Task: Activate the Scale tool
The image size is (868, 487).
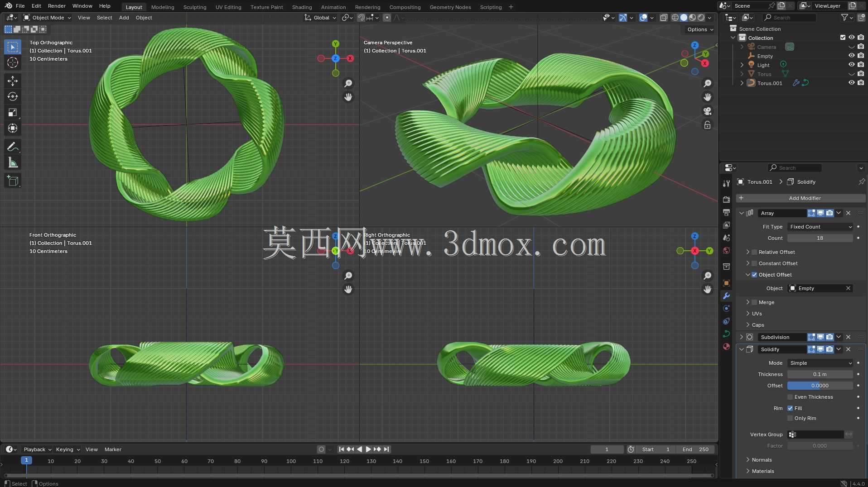Action: pos(13,113)
